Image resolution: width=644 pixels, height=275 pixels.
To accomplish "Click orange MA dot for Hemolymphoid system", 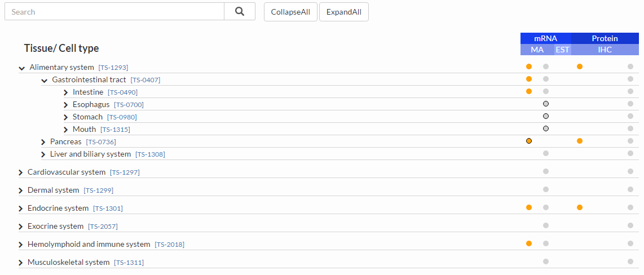I will click(x=529, y=243).
